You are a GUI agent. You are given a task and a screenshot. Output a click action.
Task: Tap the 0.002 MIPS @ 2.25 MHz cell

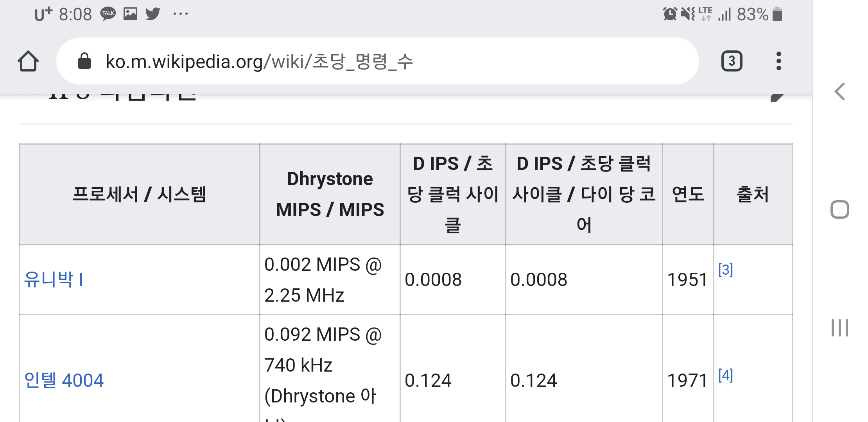click(x=330, y=280)
